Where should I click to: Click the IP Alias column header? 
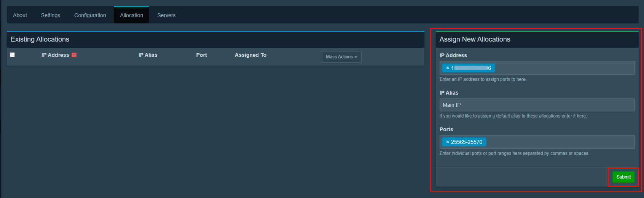coord(148,55)
